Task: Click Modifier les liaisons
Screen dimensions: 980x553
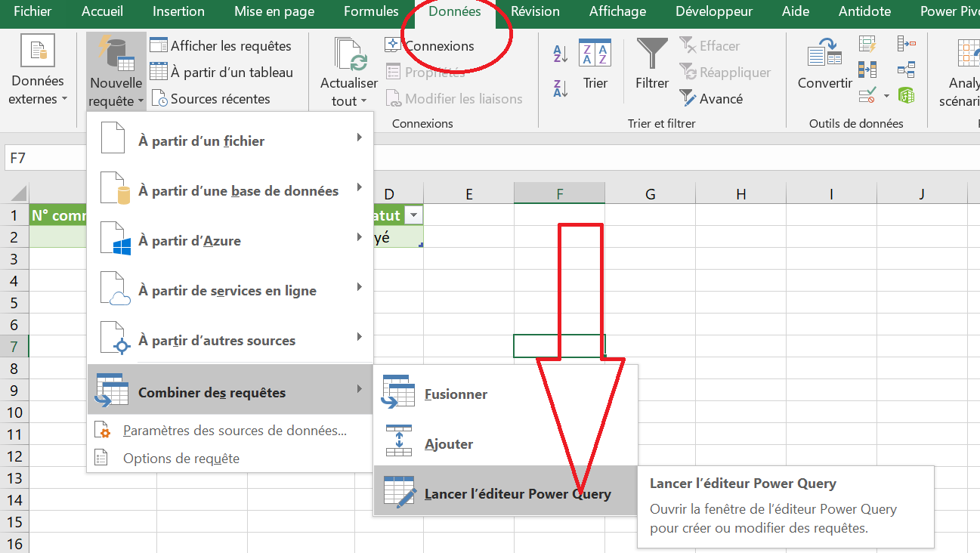Action: click(454, 99)
